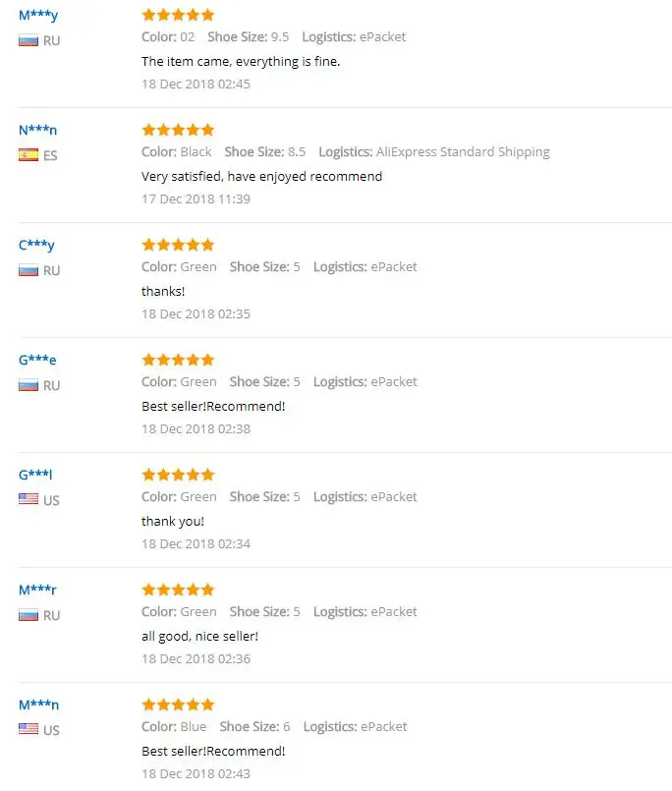The image size is (672, 791).
Task: Click US flag icon beside G***l
Action: 28,500
